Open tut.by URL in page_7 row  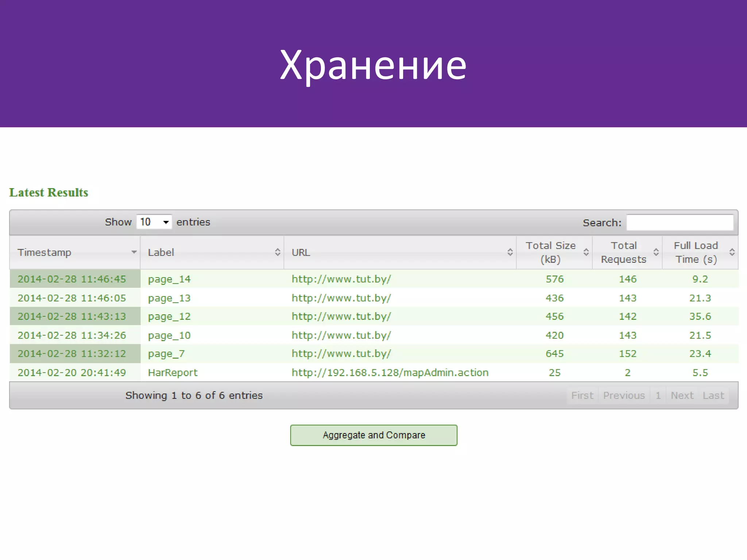341,354
